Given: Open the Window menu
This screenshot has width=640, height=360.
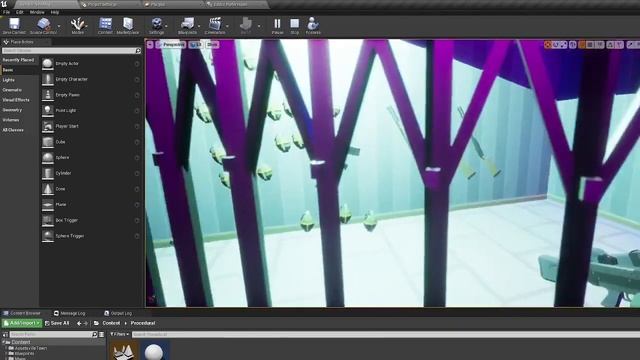Looking at the screenshot, I should (x=37, y=12).
